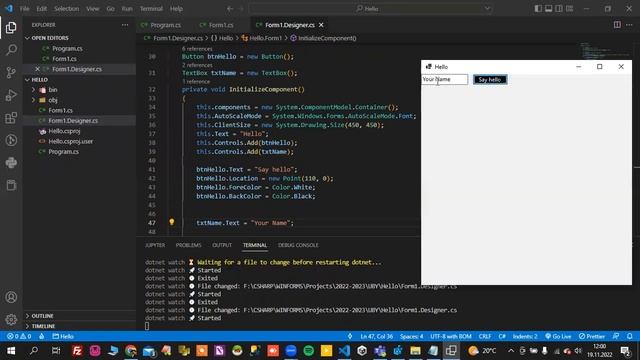Open Hello.csproj in explorer

coord(64,131)
